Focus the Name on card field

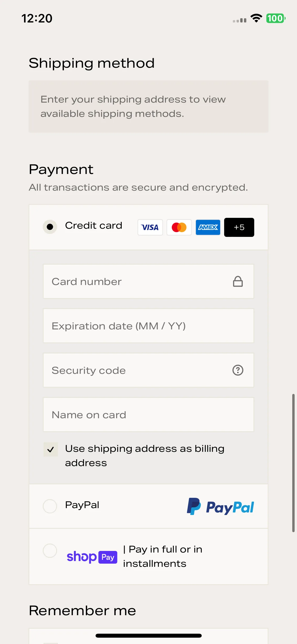[x=149, y=415]
